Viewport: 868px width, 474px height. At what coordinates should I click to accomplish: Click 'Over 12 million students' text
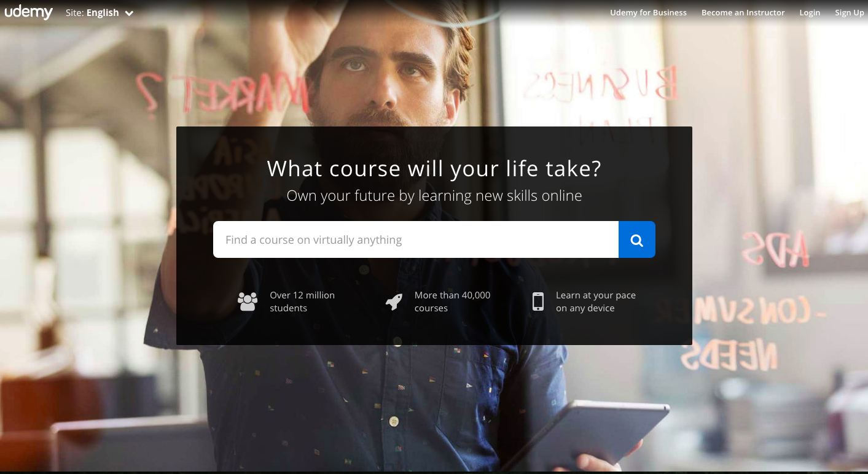(x=302, y=301)
